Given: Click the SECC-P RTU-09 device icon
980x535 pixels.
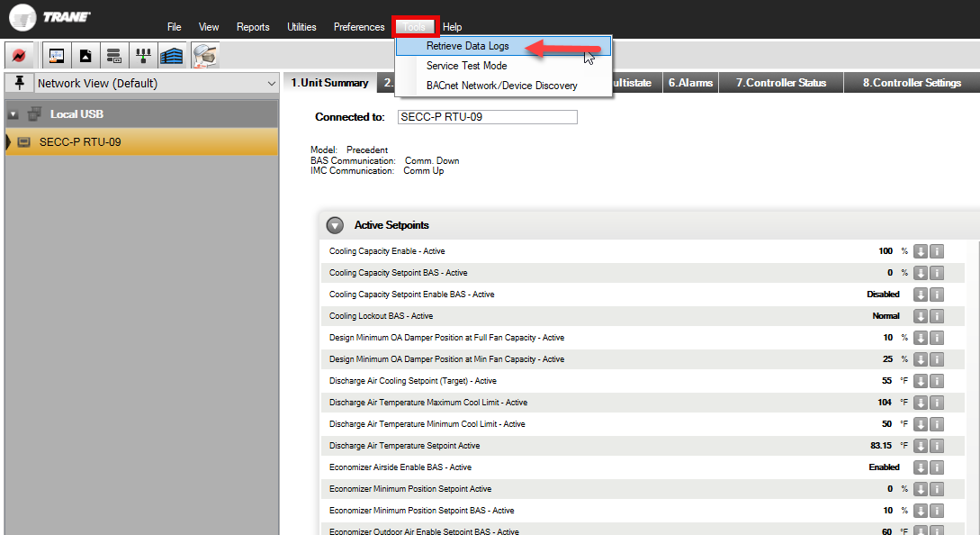Looking at the screenshot, I should (x=23, y=142).
